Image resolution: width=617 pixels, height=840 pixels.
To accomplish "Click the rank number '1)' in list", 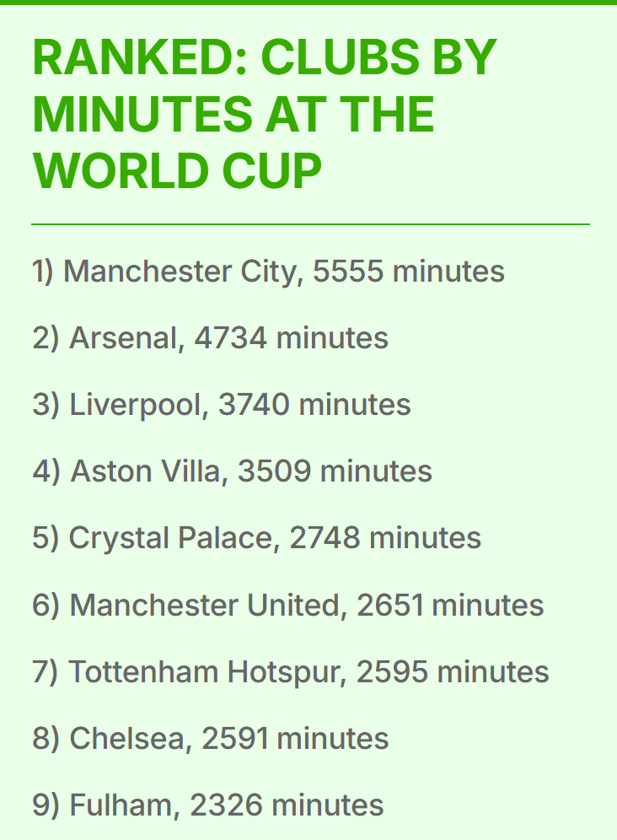I will click(43, 271).
